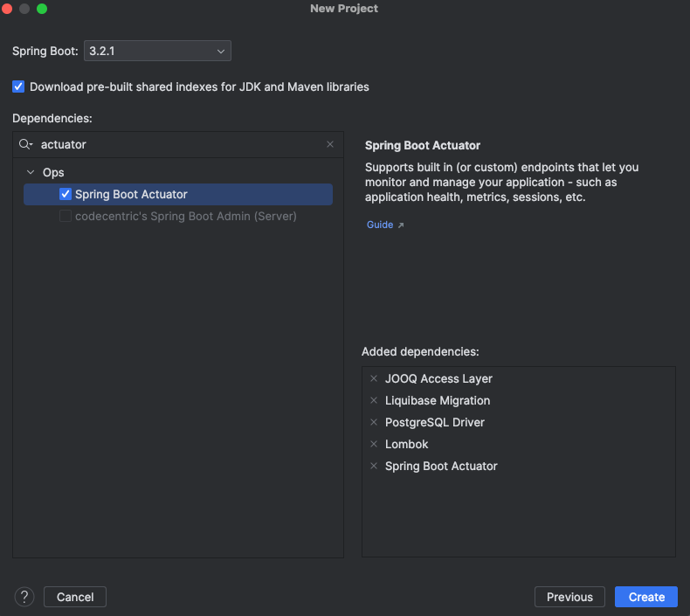Toggle Download pre-built shared indexes checkbox

[18, 87]
